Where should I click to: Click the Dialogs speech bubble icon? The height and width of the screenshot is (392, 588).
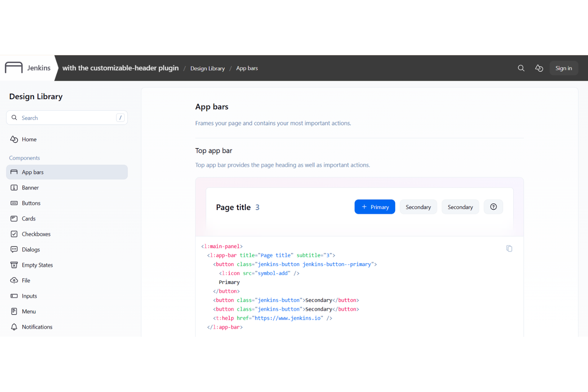pyautogui.click(x=14, y=249)
